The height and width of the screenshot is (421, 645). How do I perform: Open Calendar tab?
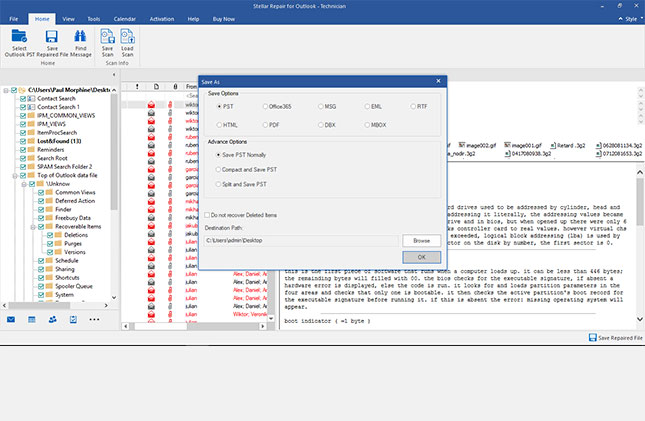(125, 19)
